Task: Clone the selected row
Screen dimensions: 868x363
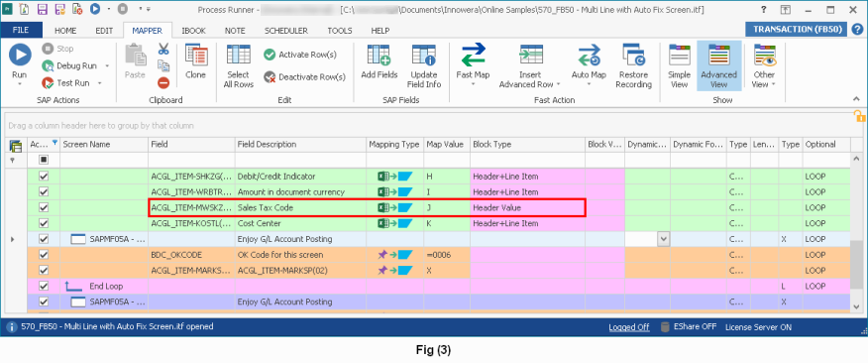Action: pyautogui.click(x=195, y=61)
